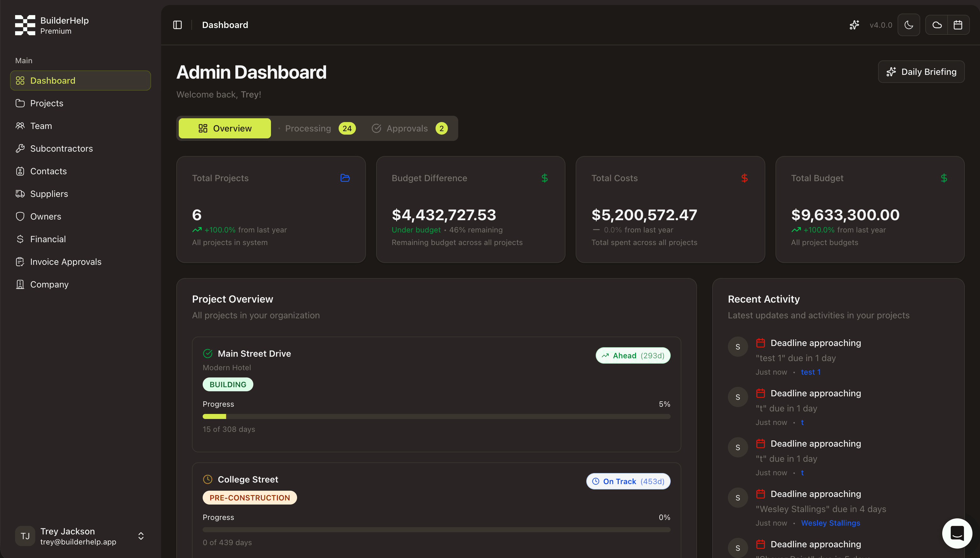Screen dimensions: 980x558
Task: Select the Overview tab
Action: (x=225, y=128)
